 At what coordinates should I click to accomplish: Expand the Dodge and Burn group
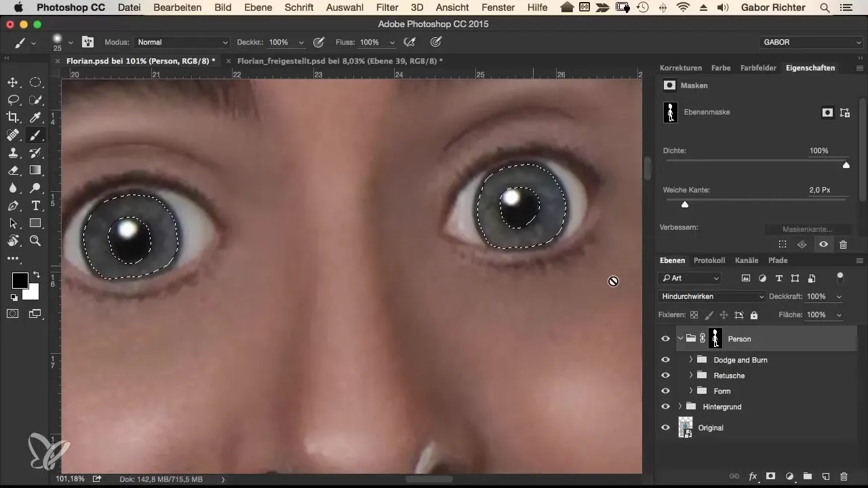(x=690, y=360)
